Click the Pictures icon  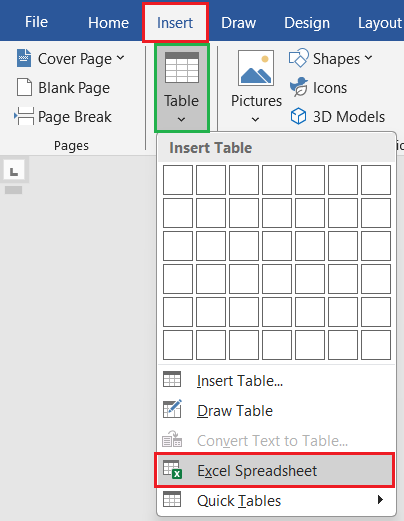(x=256, y=68)
